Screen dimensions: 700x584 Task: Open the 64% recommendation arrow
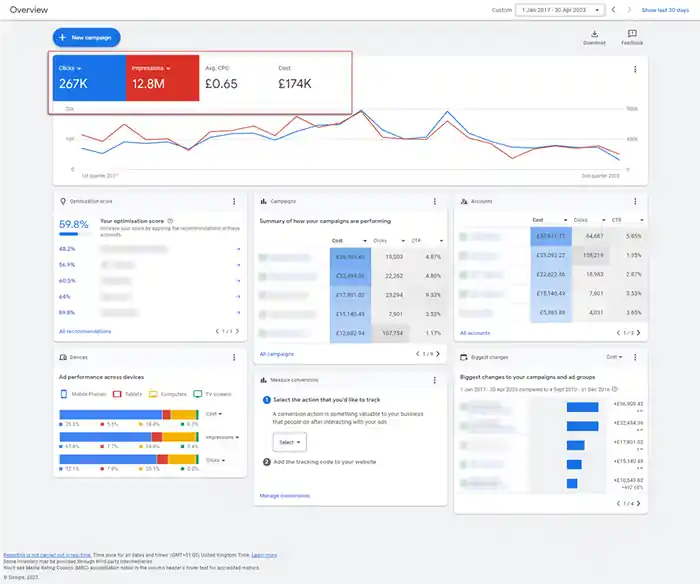238,296
